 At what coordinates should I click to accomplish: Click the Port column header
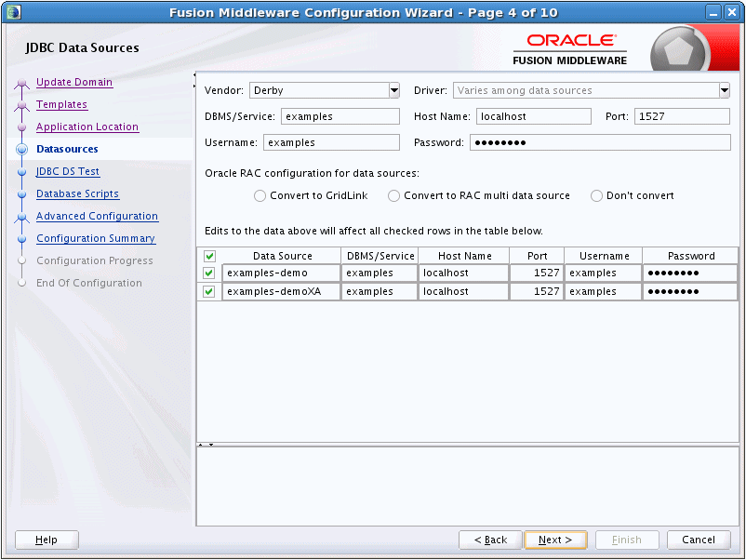[537, 256]
